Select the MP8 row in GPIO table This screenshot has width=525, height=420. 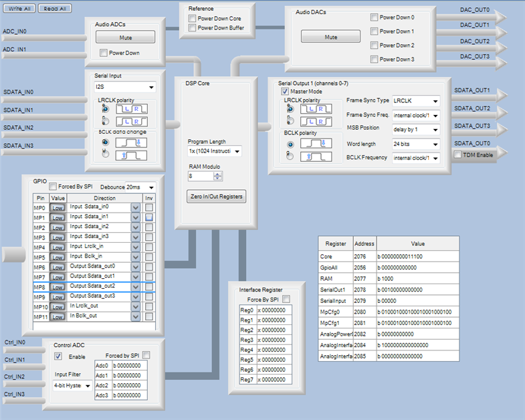coord(94,287)
